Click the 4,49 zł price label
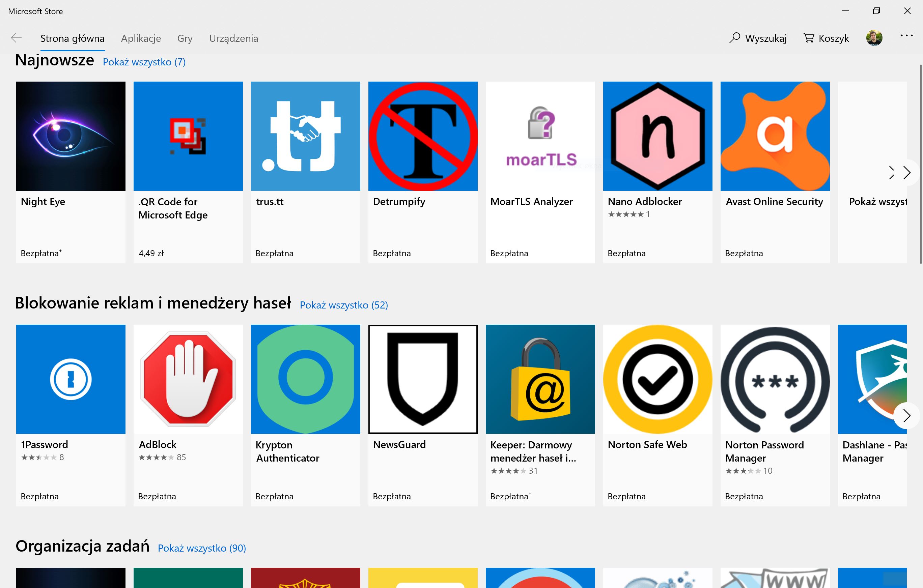The image size is (923, 588). click(x=151, y=253)
